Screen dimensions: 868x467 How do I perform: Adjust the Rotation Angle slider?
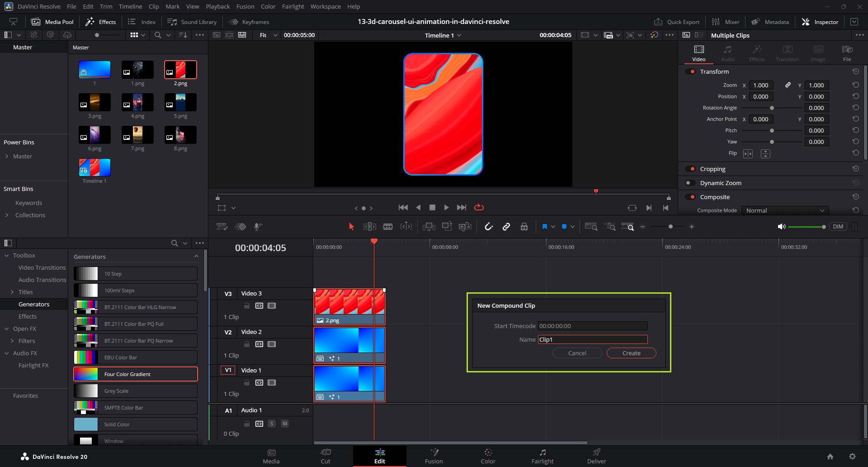(772, 108)
